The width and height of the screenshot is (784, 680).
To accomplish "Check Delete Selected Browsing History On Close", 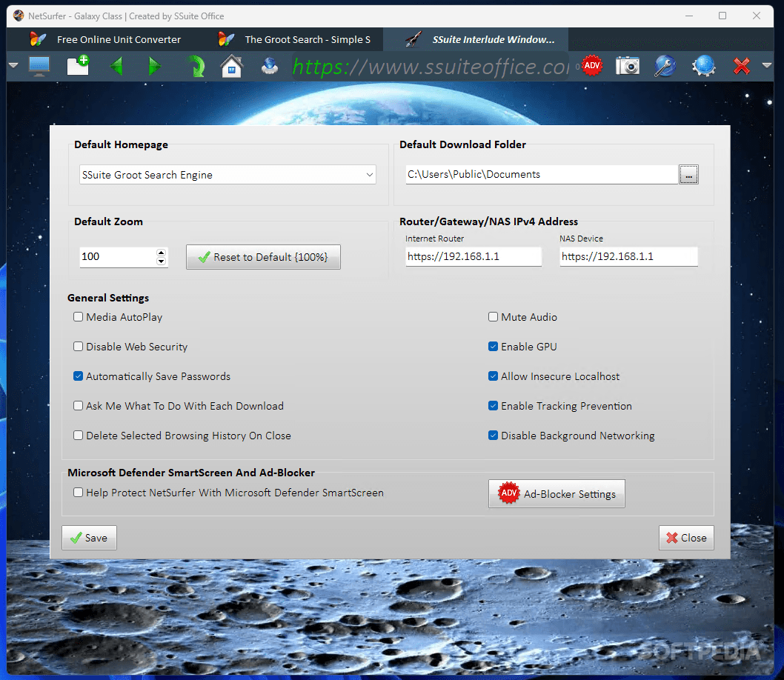I will tap(78, 435).
